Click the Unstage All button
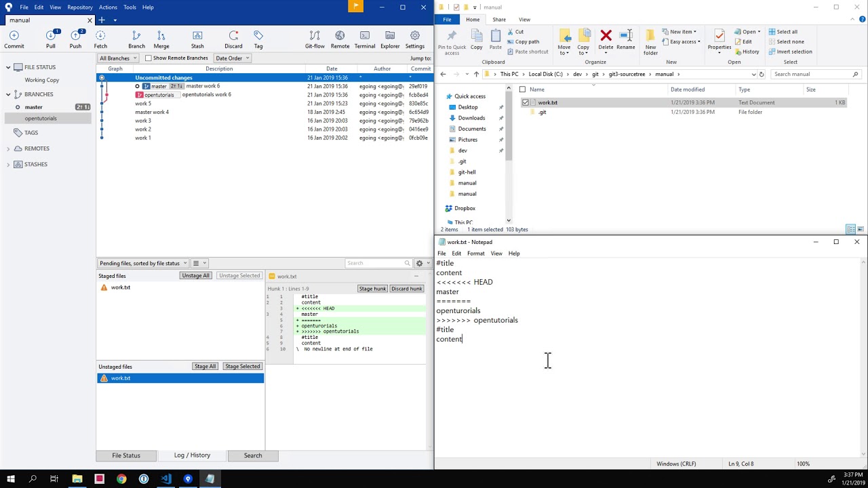This screenshot has width=868, height=488. (195, 276)
